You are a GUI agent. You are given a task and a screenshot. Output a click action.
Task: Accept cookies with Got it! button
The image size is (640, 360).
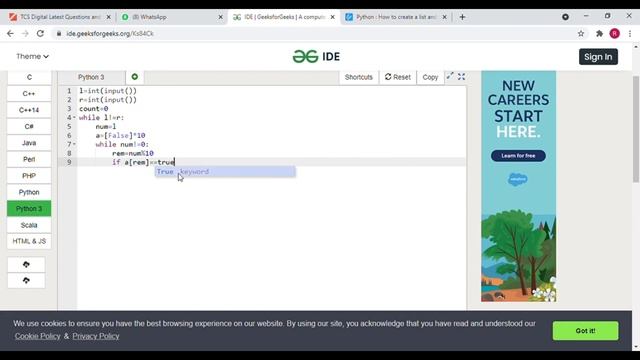click(x=585, y=331)
